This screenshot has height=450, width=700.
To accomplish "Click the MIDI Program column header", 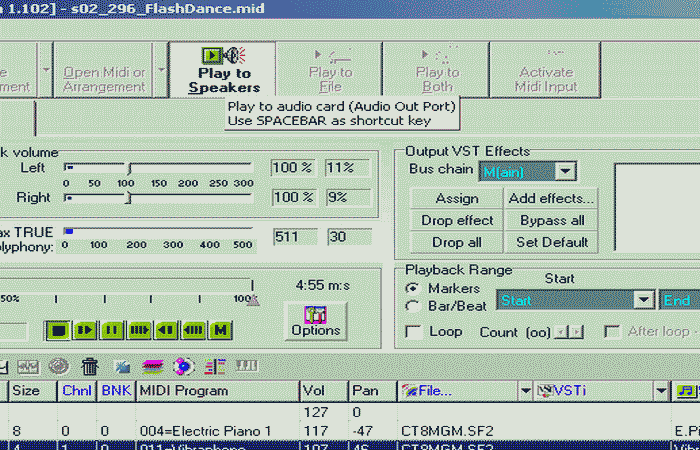I will (x=215, y=390).
